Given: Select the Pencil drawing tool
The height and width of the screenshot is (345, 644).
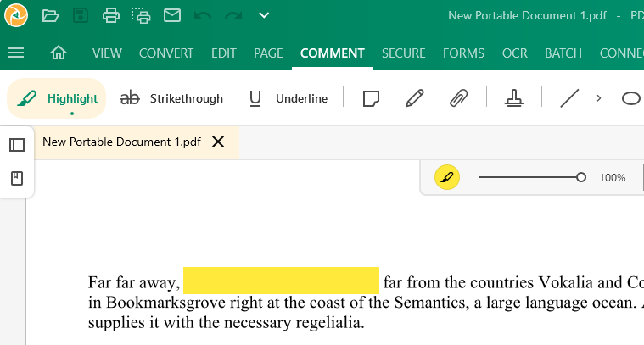Looking at the screenshot, I should [x=415, y=98].
